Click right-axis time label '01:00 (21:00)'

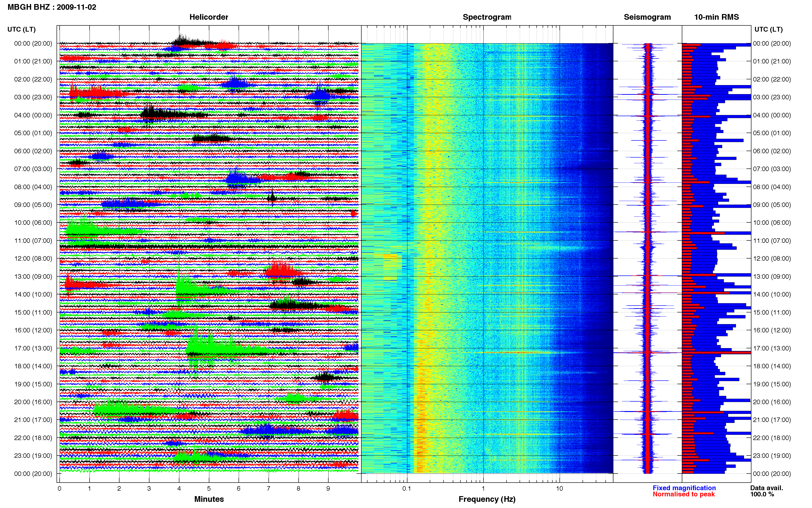click(x=772, y=61)
